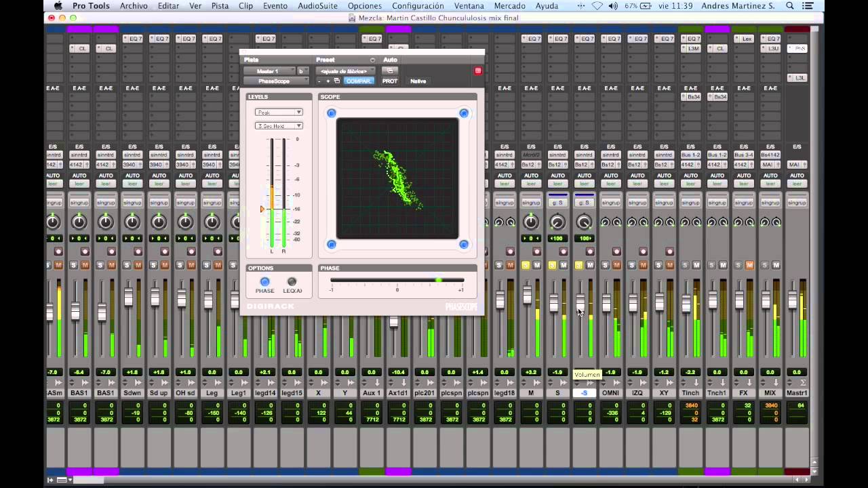This screenshot has width=868, height=488.
Task: Enable the LEQ(A) option in PhaseScope
Action: click(x=292, y=282)
